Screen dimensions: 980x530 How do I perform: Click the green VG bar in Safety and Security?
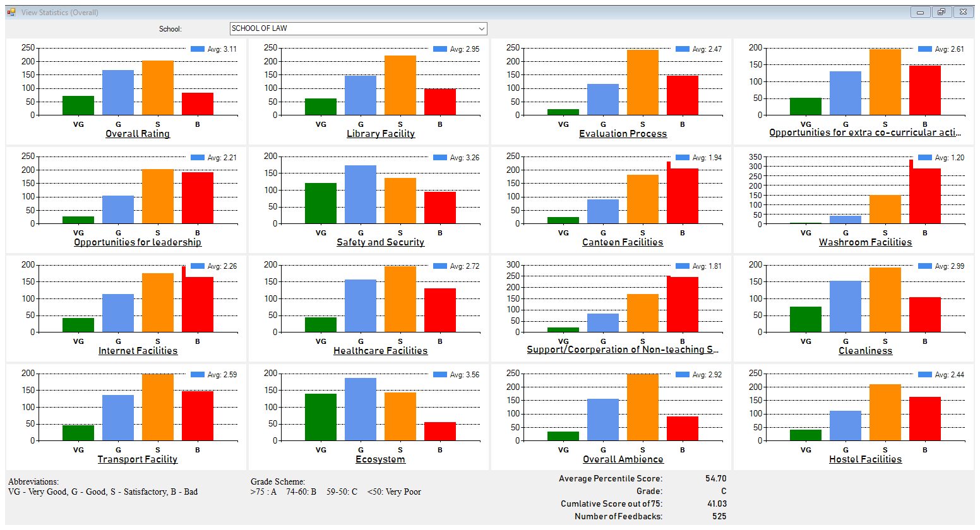321,203
